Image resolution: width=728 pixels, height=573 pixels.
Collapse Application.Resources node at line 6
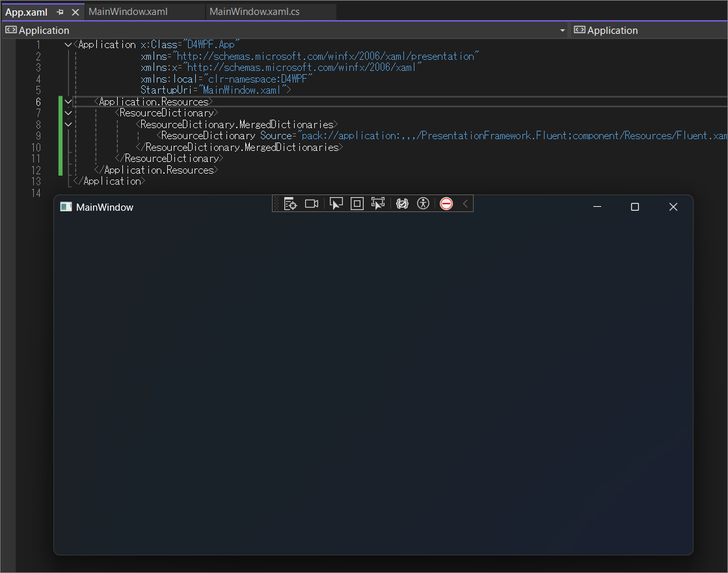click(x=68, y=101)
